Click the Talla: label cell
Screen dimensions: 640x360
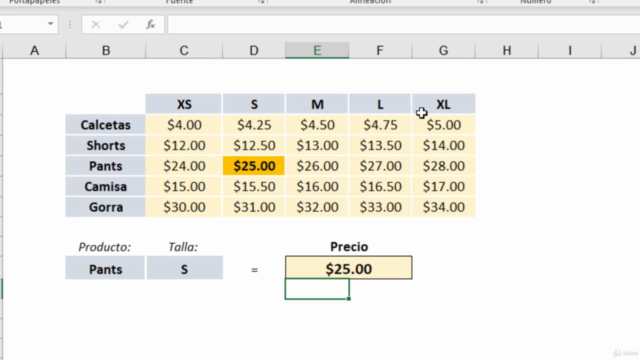tap(183, 247)
